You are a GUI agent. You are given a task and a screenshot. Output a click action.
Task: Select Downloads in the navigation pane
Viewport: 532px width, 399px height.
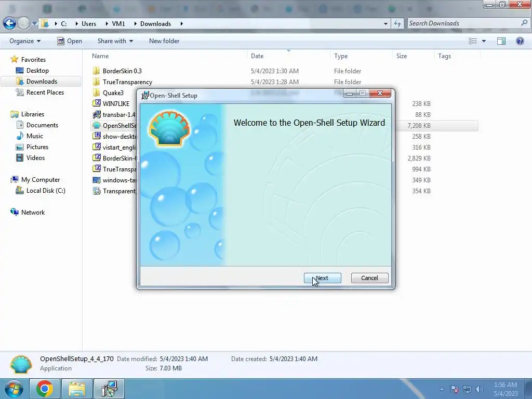tap(42, 82)
